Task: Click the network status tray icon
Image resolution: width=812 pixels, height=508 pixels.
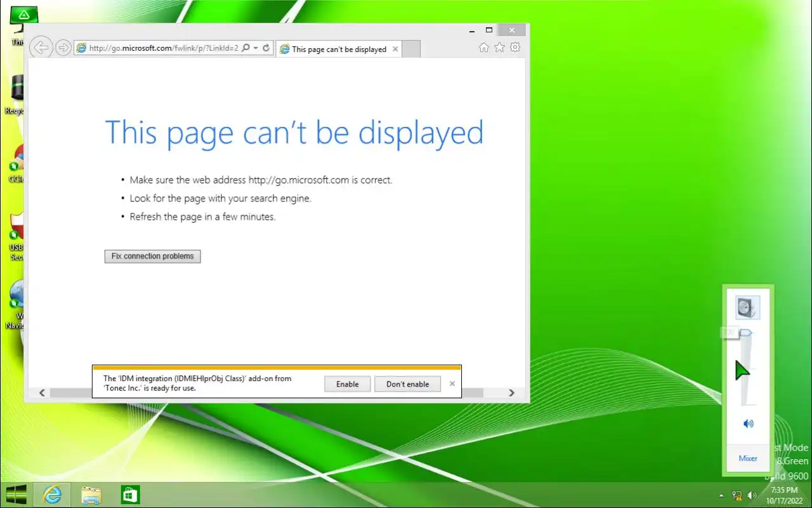Action: (737, 495)
